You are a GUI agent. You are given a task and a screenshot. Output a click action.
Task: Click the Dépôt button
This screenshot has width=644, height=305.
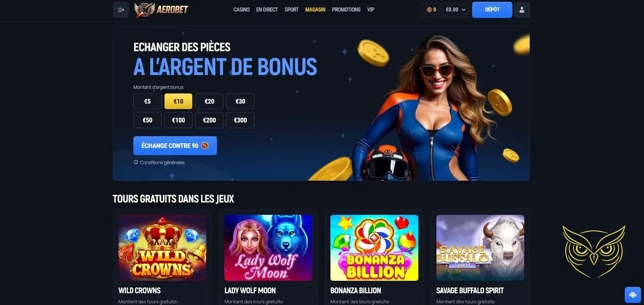492,10
